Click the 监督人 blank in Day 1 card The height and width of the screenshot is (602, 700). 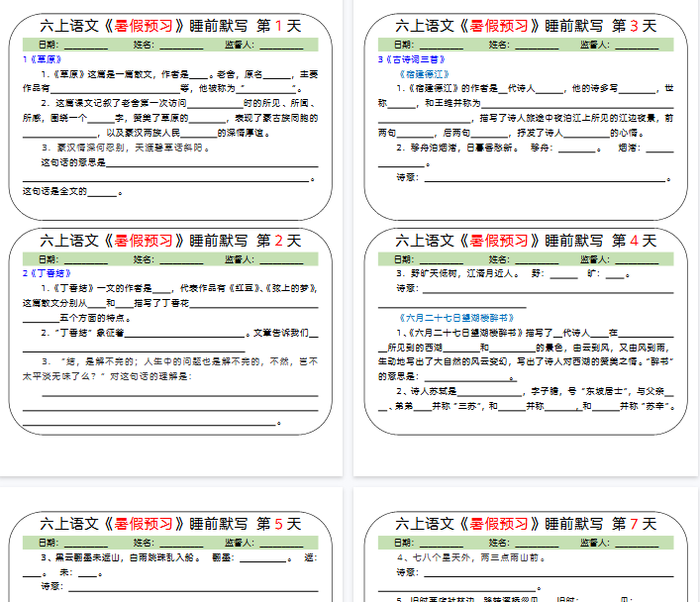click(281, 46)
